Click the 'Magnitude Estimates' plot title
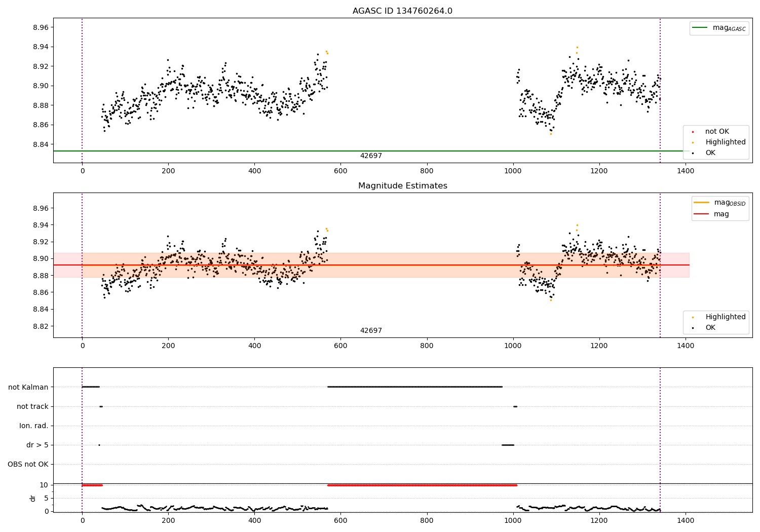The width and height of the screenshot is (760, 532). coord(402,186)
